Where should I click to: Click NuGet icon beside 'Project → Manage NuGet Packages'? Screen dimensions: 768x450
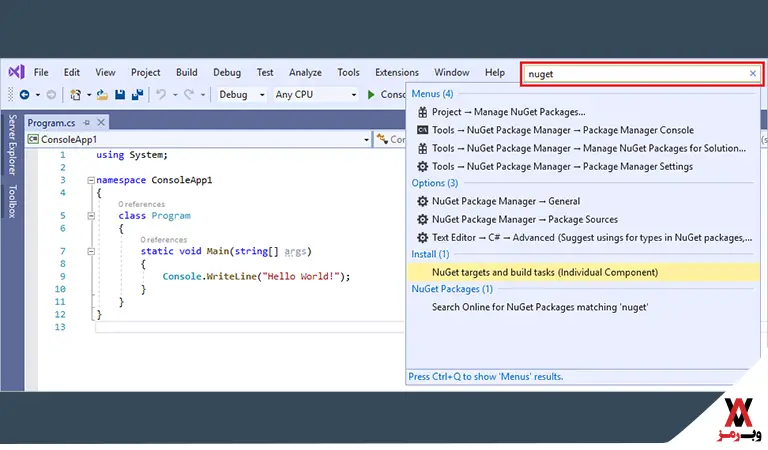point(422,112)
